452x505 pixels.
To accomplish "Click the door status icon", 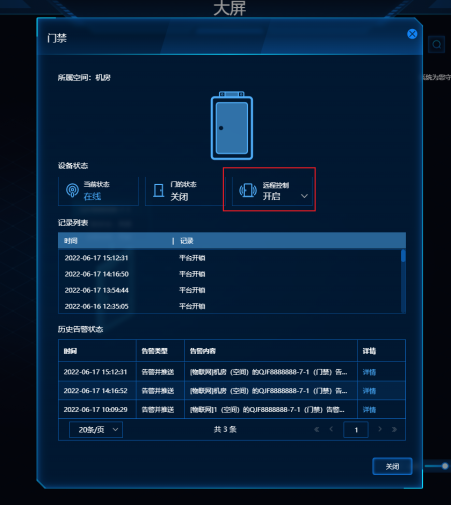I will 159,190.
